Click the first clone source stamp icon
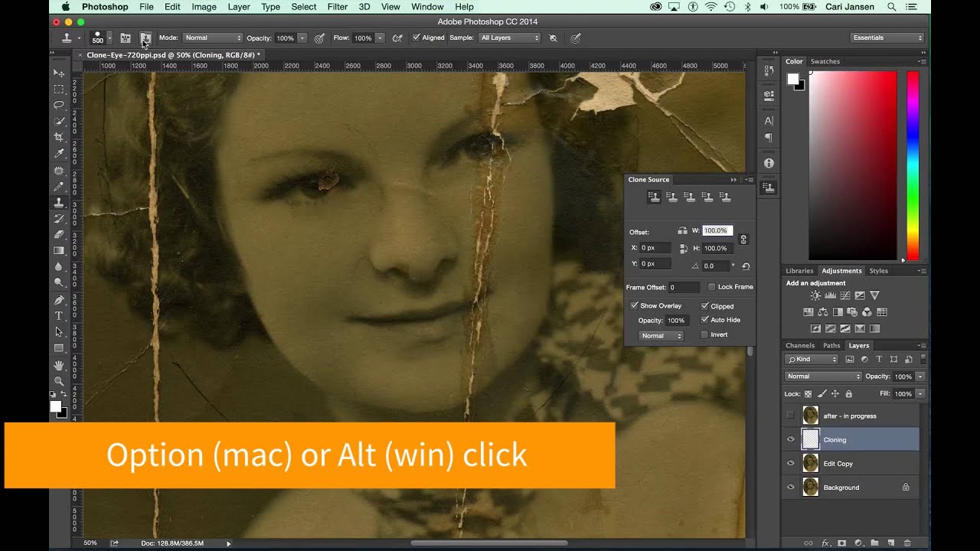This screenshot has height=551, width=980. pyautogui.click(x=654, y=197)
